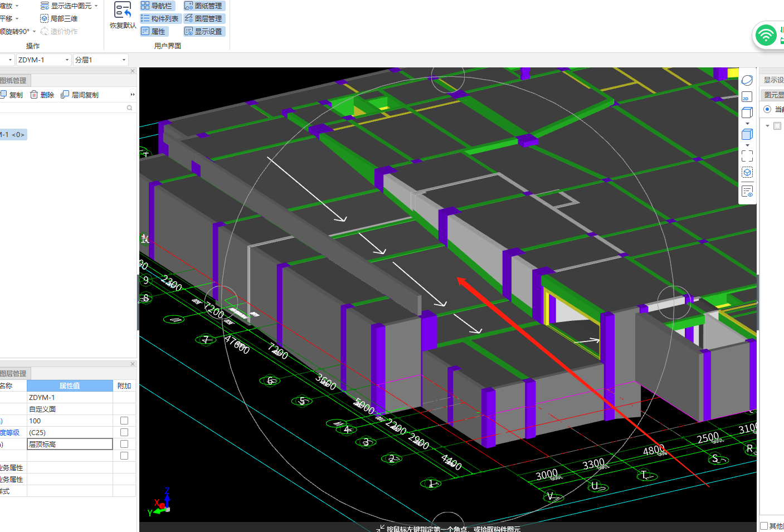Click the 100 thickness value cell
This screenshot has height=532, width=784.
click(70, 421)
